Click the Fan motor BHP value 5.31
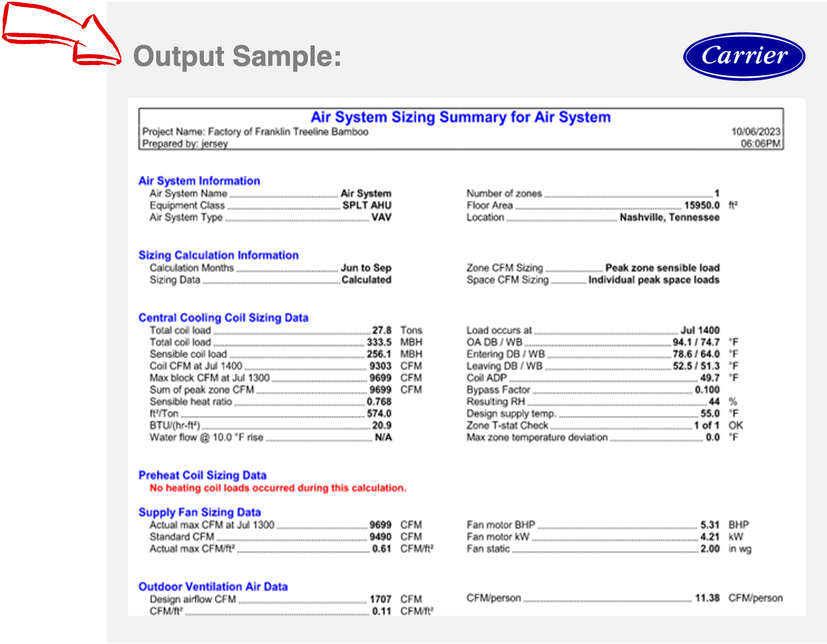827x644 pixels. tap(710, 525)
